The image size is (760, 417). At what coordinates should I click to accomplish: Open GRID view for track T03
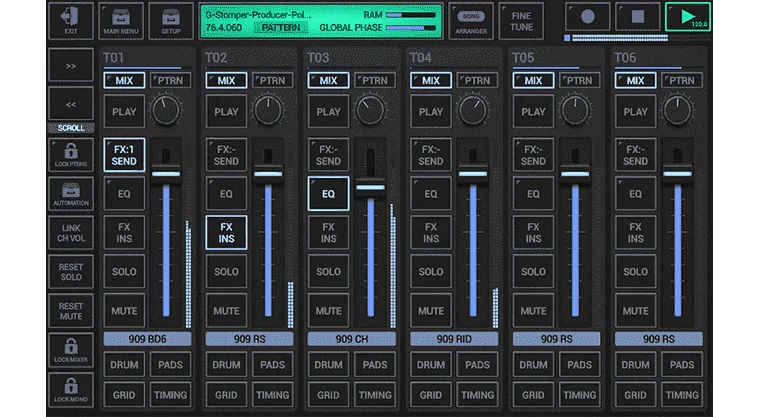point(328,395)
